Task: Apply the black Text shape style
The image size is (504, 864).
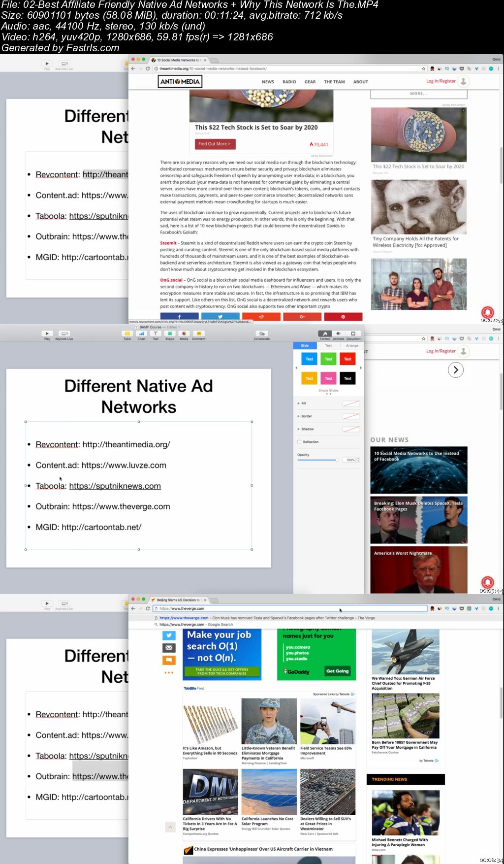Action: point(347,378)
